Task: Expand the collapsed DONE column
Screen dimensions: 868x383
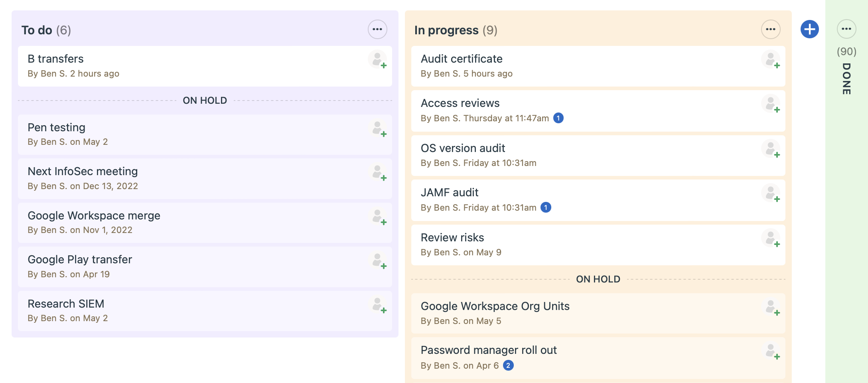Action: pyautogui.click(x=846, y=79)
